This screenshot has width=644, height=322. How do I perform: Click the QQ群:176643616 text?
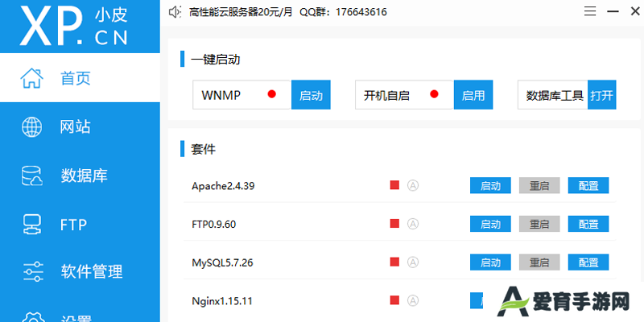click(x=343, y=12)
